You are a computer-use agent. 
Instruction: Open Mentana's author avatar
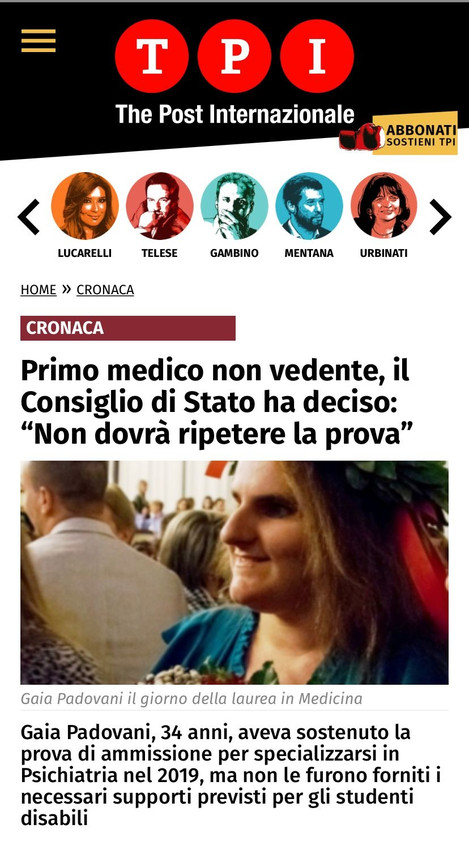309,206
